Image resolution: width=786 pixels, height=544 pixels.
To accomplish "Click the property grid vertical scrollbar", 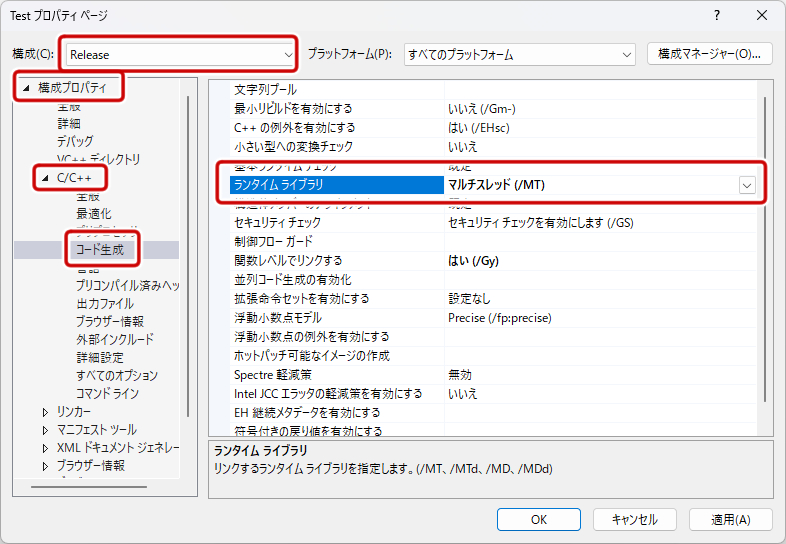I will 765,249.
